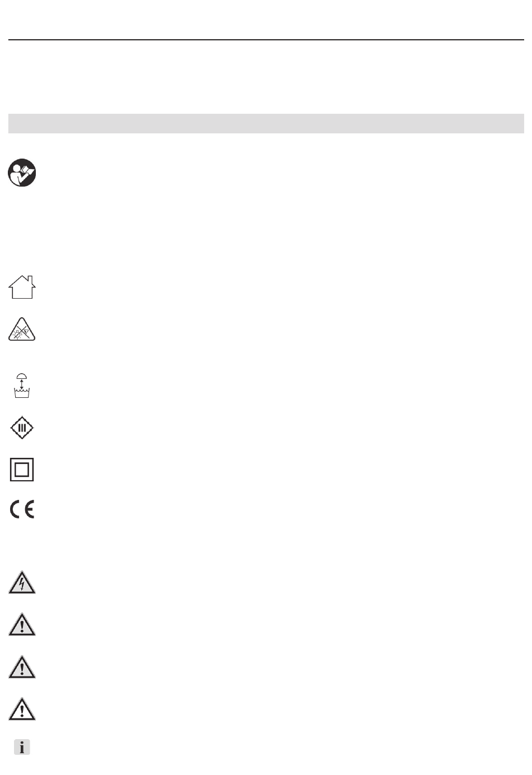Click the gray information 'i' icon
Screen dimensions: 532x775
(x=22, y=747)
